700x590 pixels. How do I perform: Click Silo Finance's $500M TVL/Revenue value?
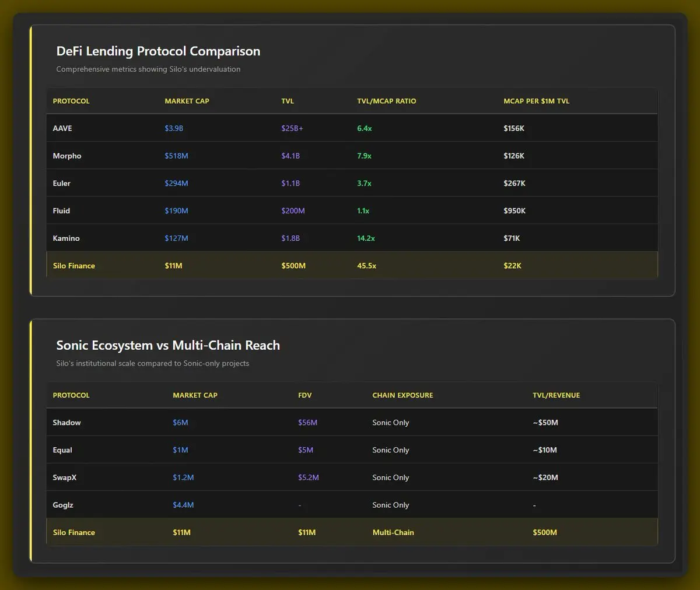coord(545,532)
